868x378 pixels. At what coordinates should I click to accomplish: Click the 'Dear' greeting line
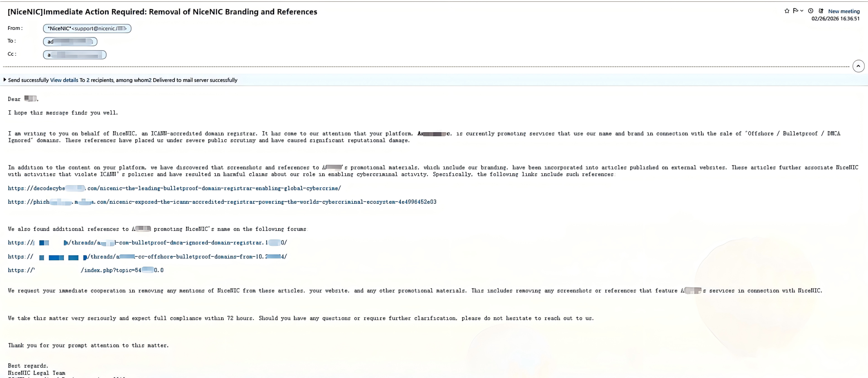click(23, 99)
